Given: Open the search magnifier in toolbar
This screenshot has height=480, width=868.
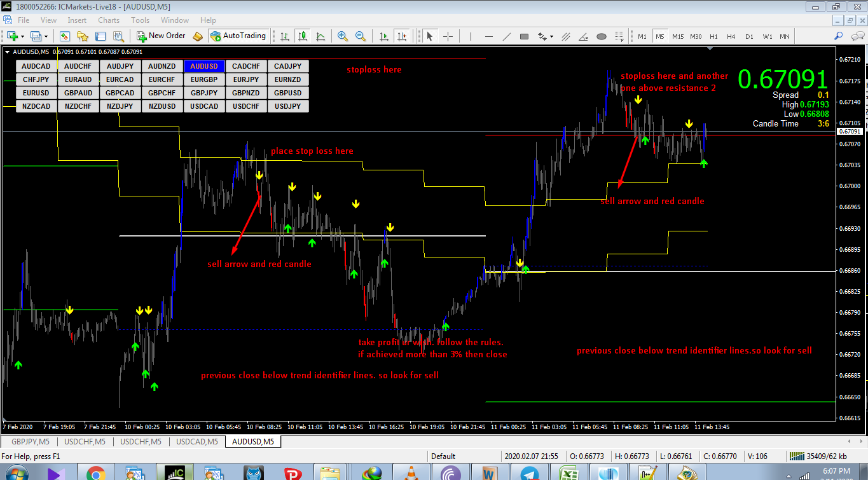Looking at the screenshot, I should 839,36.
